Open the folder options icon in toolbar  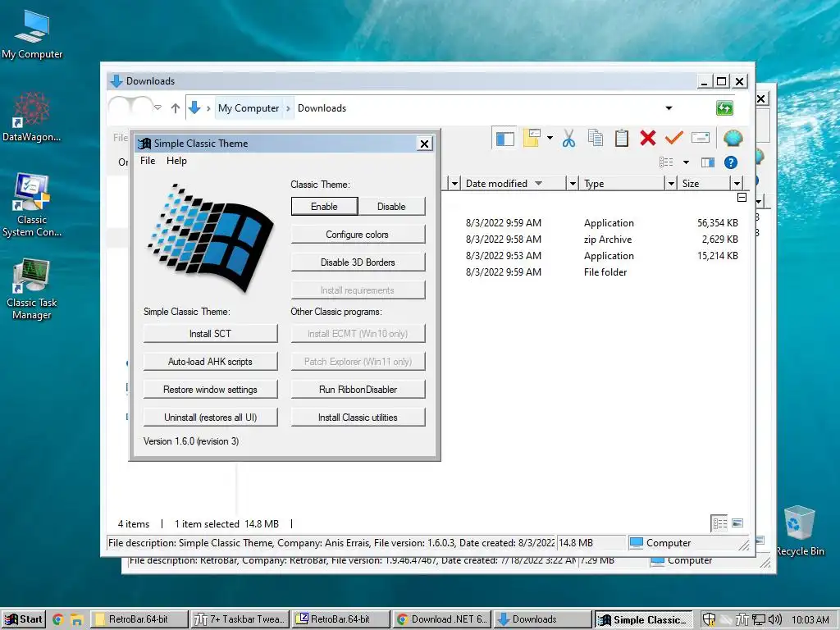[532, 138]
